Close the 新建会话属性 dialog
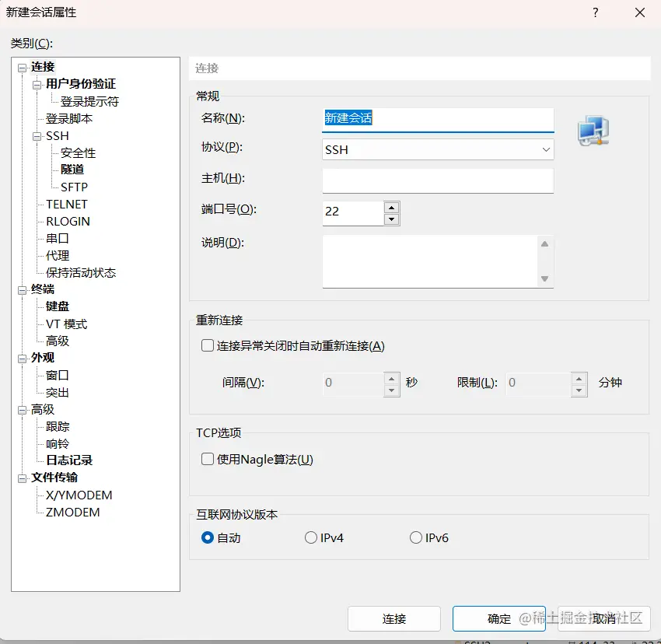 click(639, 12)
